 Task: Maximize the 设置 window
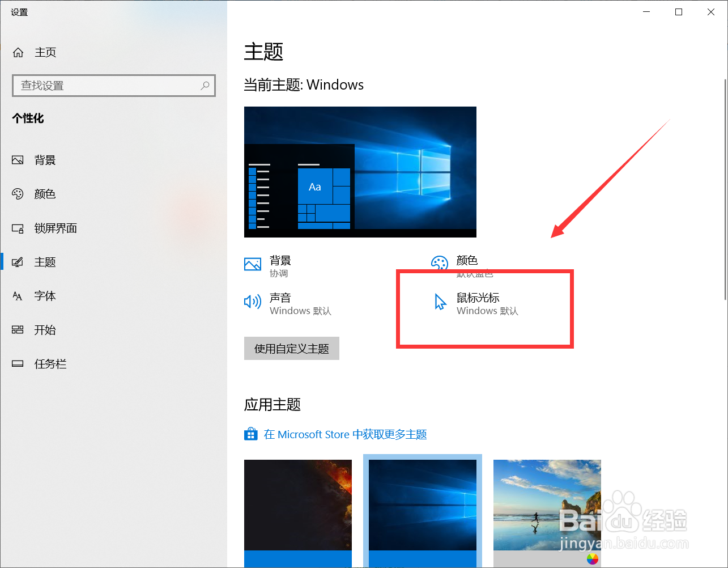(679, 12)
